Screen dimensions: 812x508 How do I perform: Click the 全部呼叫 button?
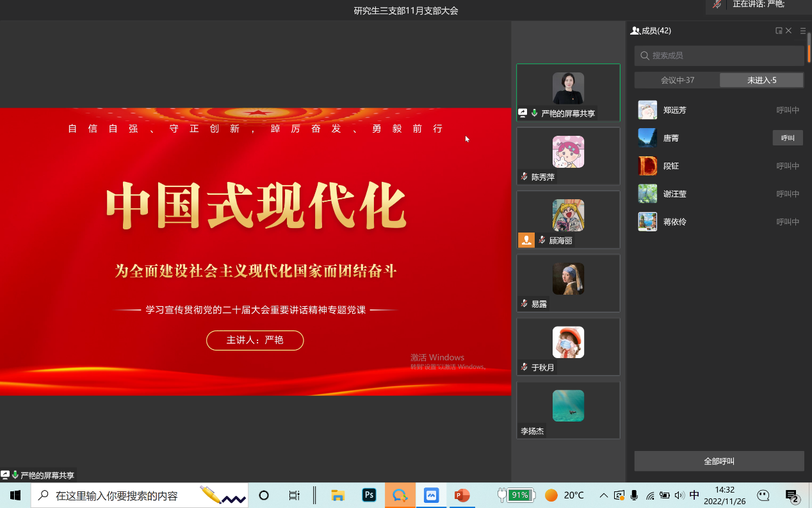(719, 461)
